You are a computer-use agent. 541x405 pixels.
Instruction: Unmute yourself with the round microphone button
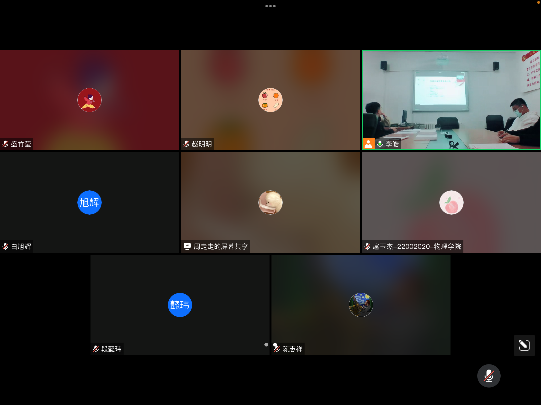489,376
